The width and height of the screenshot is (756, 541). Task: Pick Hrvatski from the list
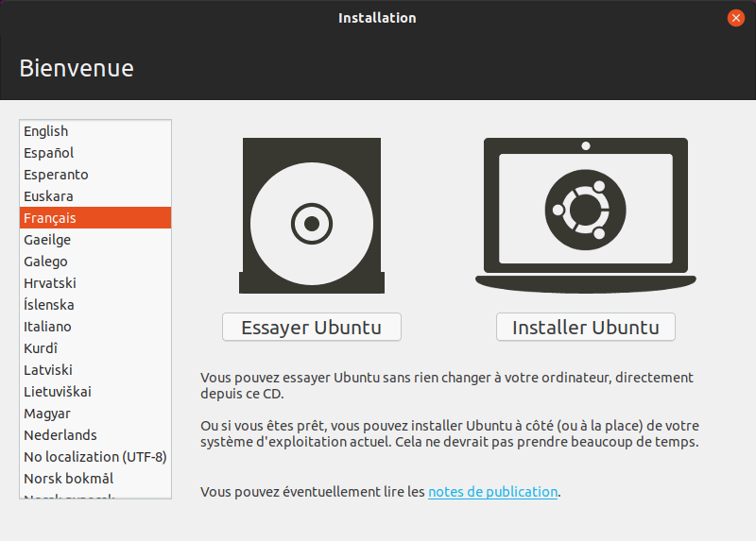[x=50, y=283]
